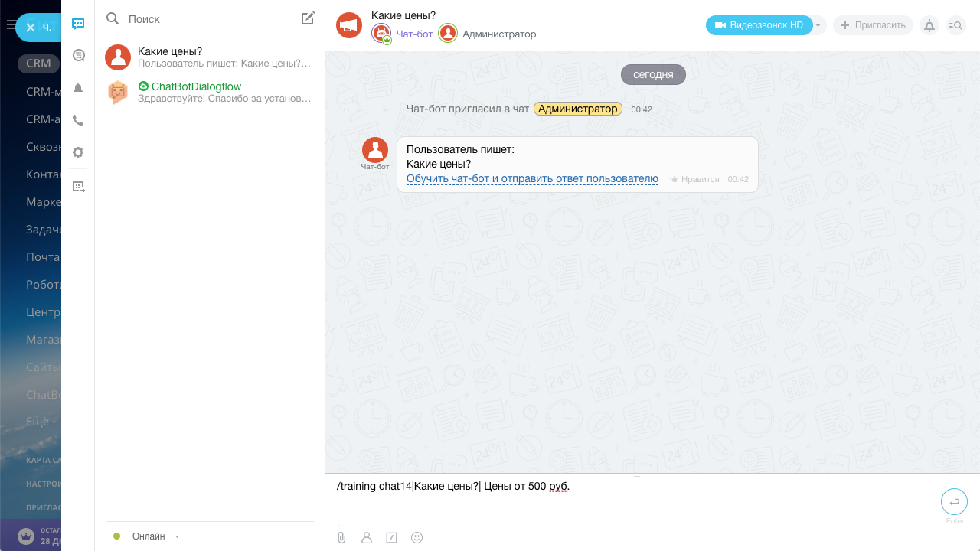Click the Пригласить button
Viewport: 980px width, 551px height.
coord(873,25)
